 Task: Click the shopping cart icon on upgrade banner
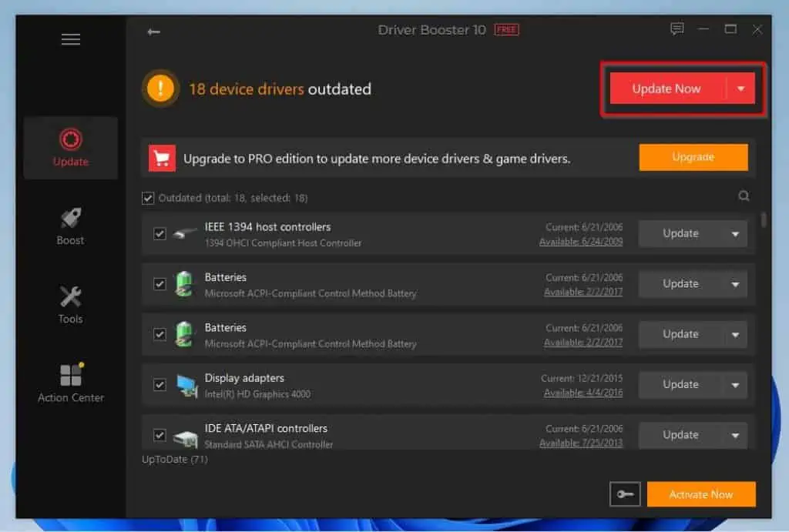tap(161, 156)
